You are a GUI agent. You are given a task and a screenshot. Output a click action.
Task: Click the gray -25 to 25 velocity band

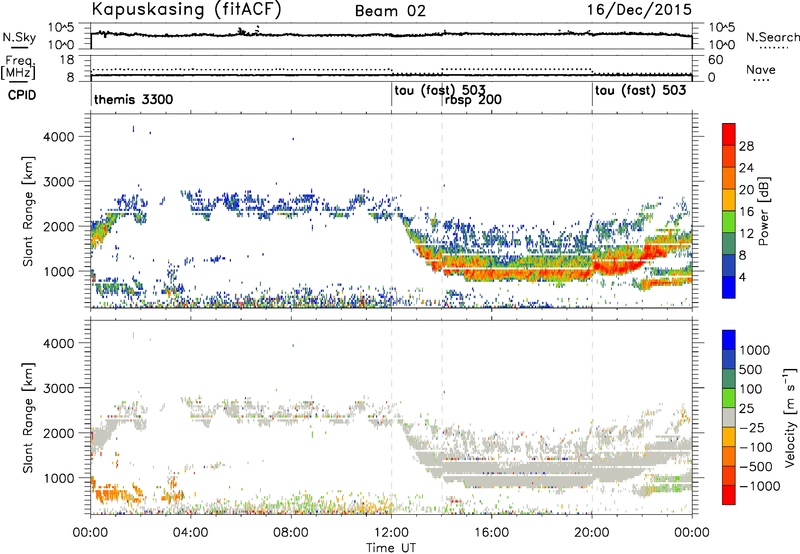(x=729, y=418)
